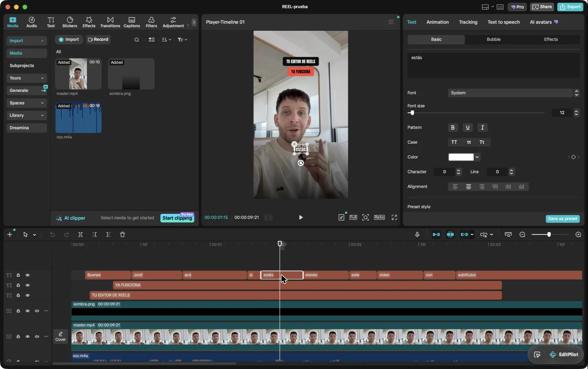Open the Captions panel
Viewport: 588px width, 369px height.
click(x=132, y=22)
